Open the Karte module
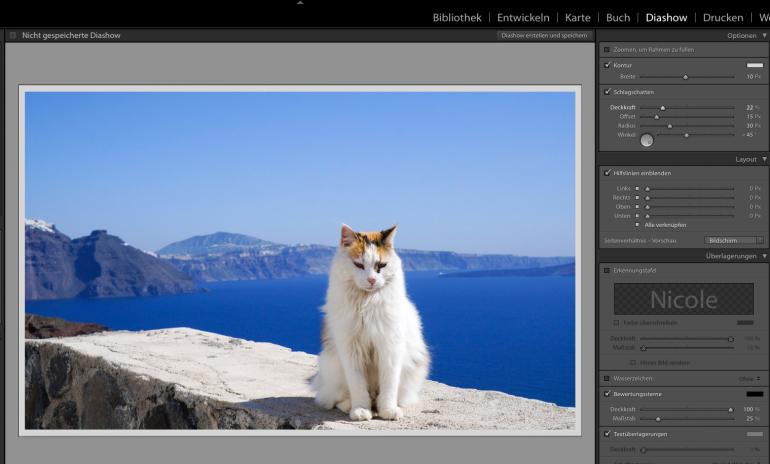This screenshot has height=464, width=770. (578, 18)
